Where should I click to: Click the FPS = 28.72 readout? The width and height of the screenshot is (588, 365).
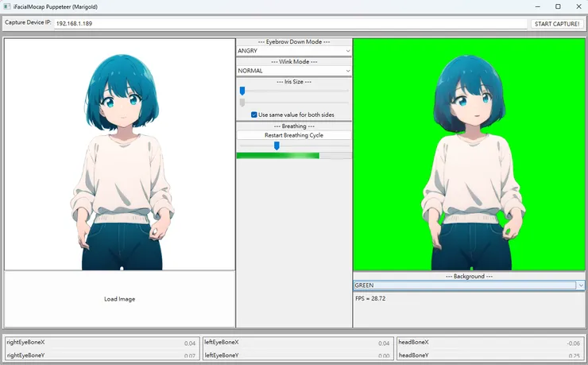[x=370, y=299]
